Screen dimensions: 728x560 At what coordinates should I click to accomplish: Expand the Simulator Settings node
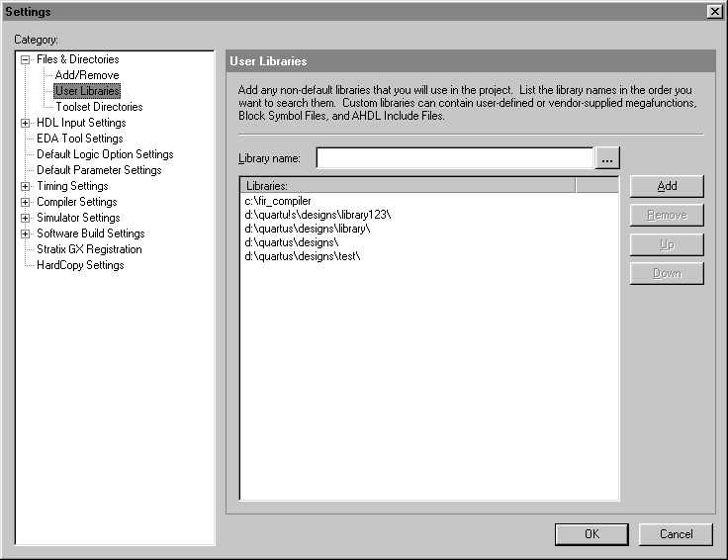(26, 218)
